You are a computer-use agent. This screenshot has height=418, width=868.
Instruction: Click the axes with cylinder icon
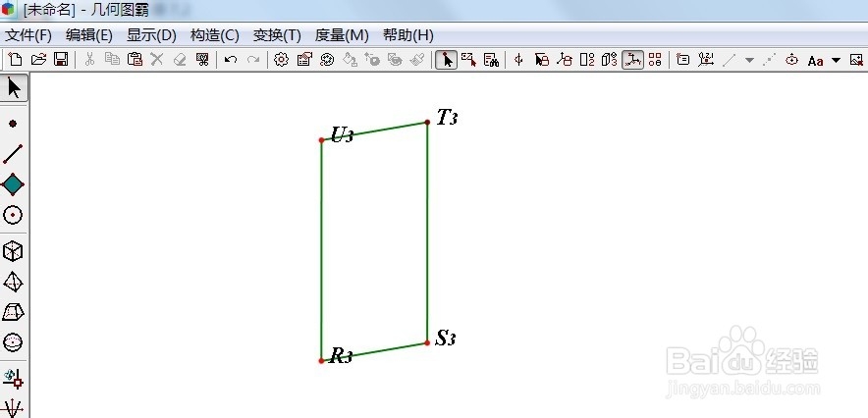coord(565,59)
